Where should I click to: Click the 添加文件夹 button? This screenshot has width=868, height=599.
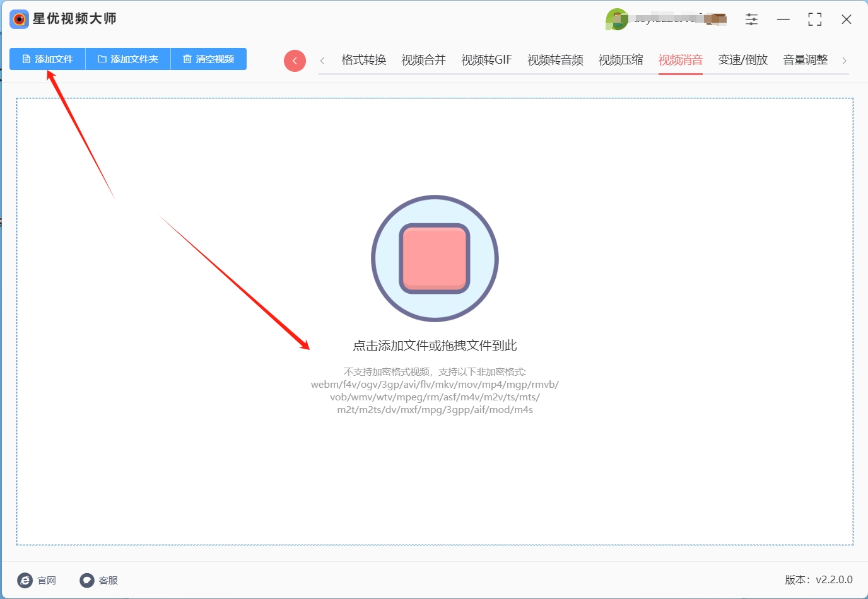pos(128,59)
